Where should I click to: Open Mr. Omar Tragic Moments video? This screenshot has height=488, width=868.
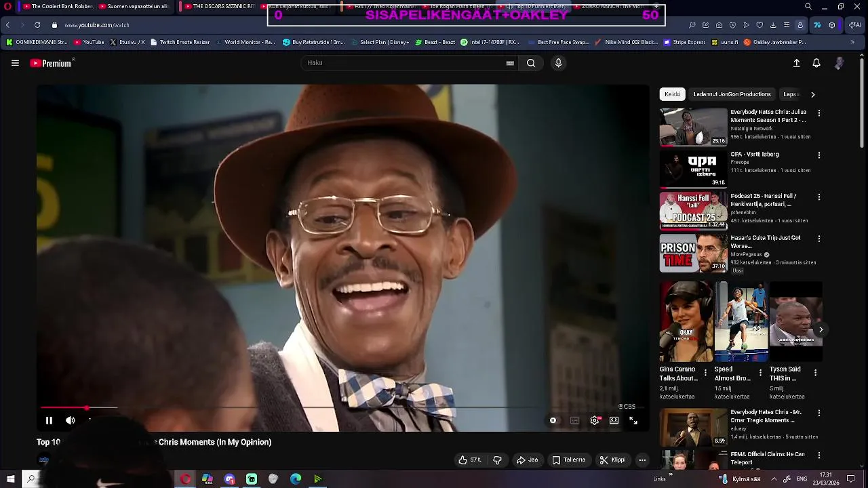pyautogui.click(x=693, y=427)
